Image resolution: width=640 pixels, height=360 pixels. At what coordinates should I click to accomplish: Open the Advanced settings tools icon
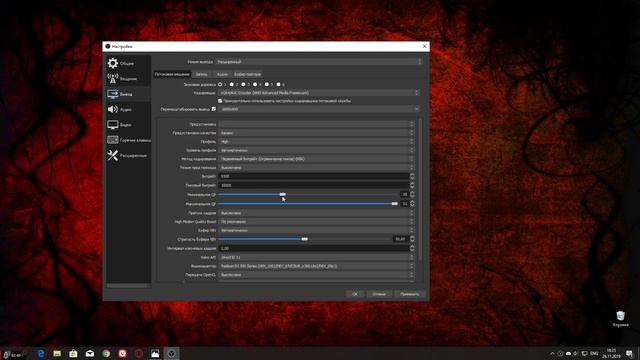[x=113, y=155]
